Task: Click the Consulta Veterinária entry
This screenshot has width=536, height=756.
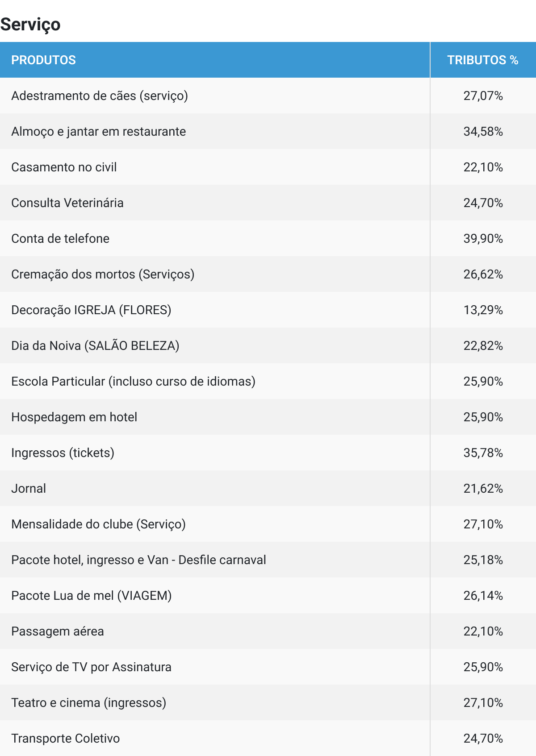Action: pyautogui.click(x=67, y=203)
